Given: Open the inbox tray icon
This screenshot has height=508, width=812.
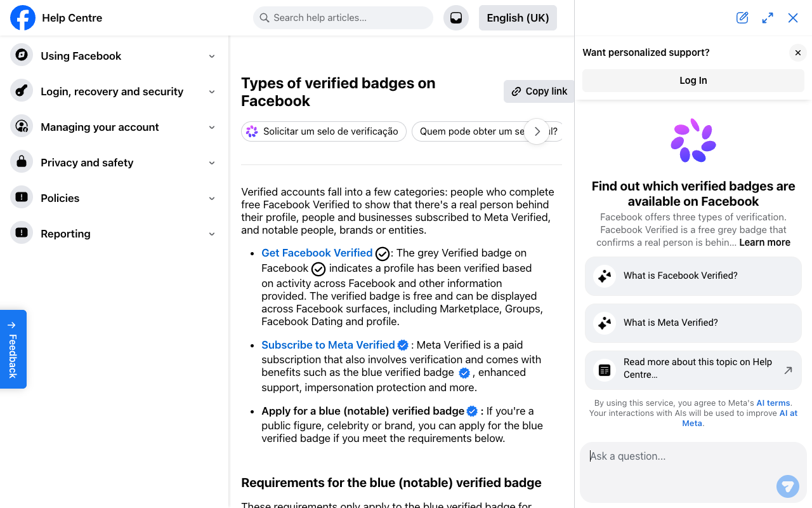Looking at the screenshot, I should pyautogui.click(x=456, y=18).
